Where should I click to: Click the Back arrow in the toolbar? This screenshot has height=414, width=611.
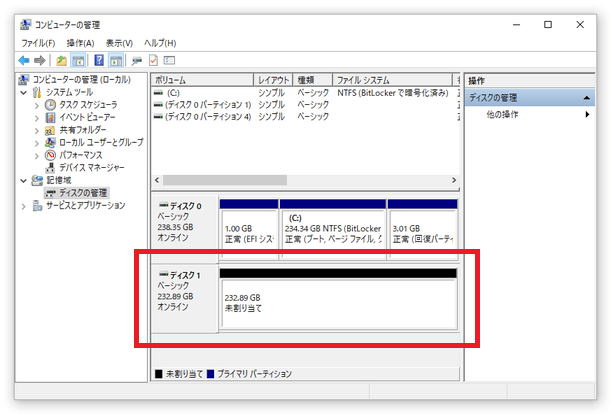(x=24, y=61)
